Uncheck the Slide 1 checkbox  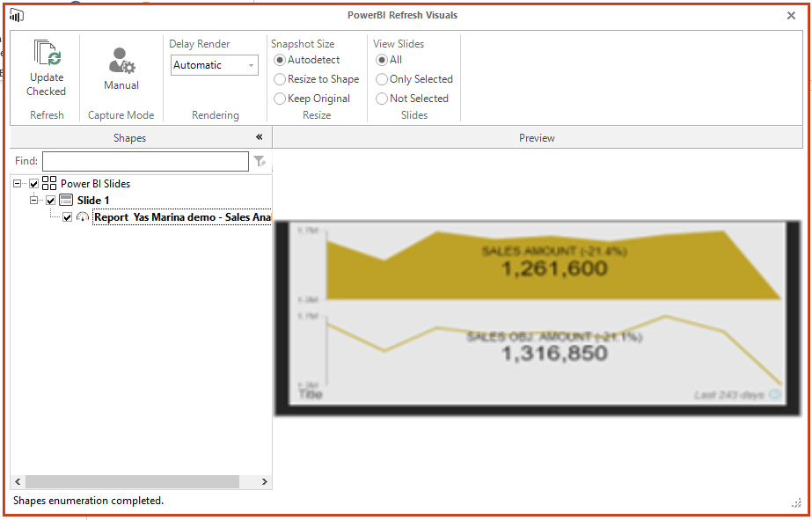(50, 200)
